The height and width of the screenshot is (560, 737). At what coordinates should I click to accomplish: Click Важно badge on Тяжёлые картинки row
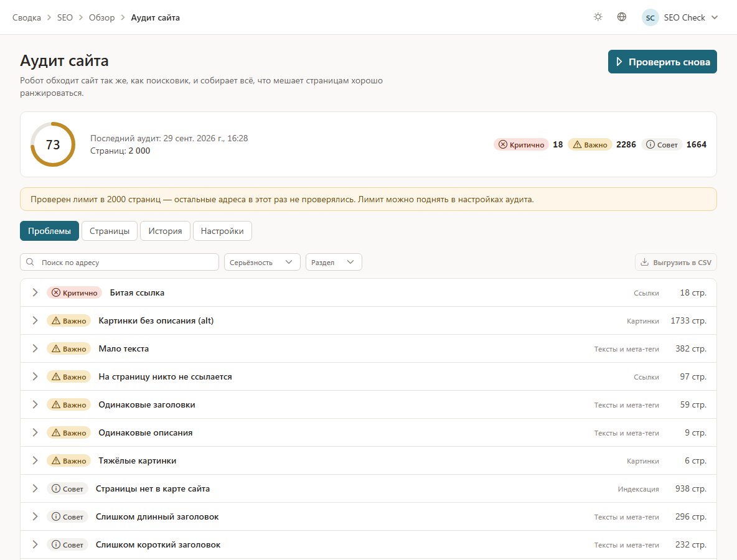coord(68,461)
